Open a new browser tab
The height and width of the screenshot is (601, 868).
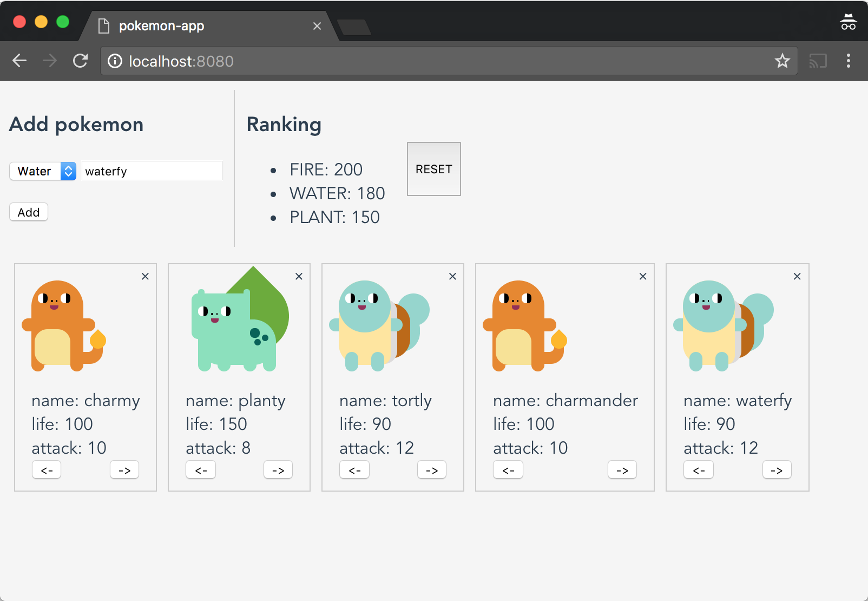tap(354, 27)
